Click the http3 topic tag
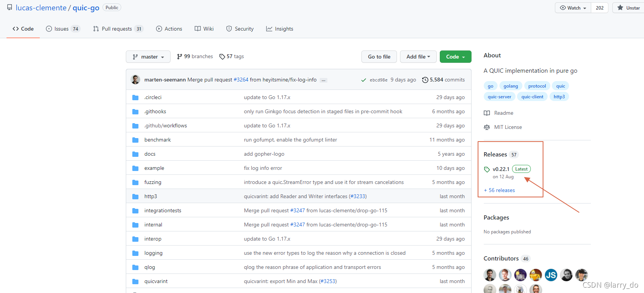This screenshot has width=644, height=293. tap(559, 97)
